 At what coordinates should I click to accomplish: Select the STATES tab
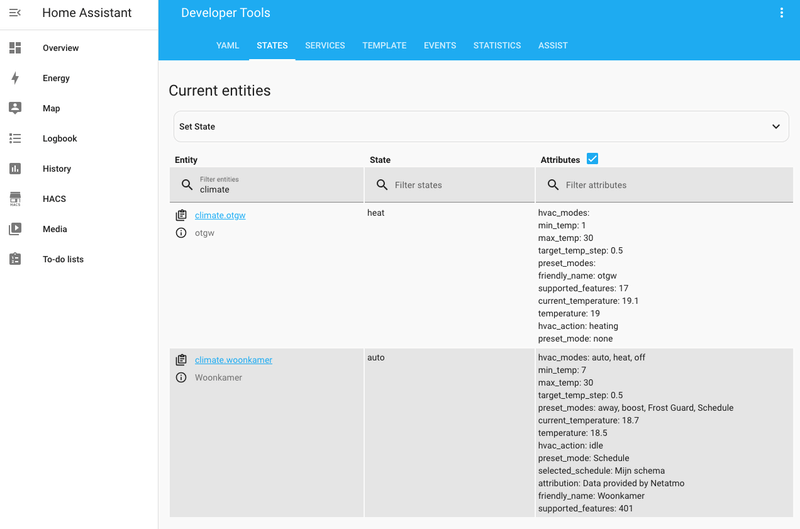point(272,45)
